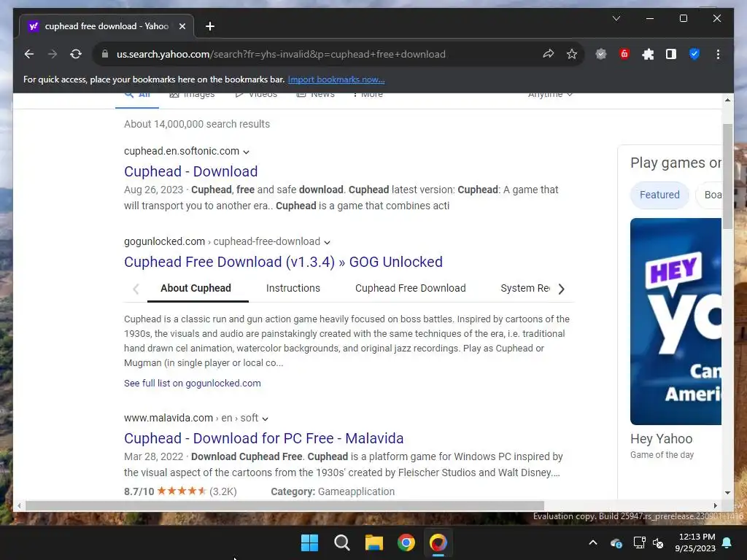Expand gogunlocked.com result options chevron
This screenshot has width=747, height=560.
[x=328, y=242]
